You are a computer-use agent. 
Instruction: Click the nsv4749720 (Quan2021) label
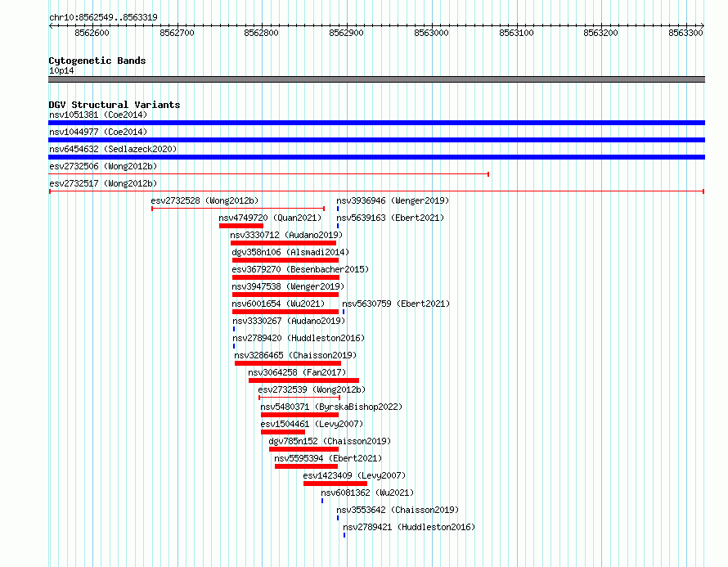click(x=270, y=218)
